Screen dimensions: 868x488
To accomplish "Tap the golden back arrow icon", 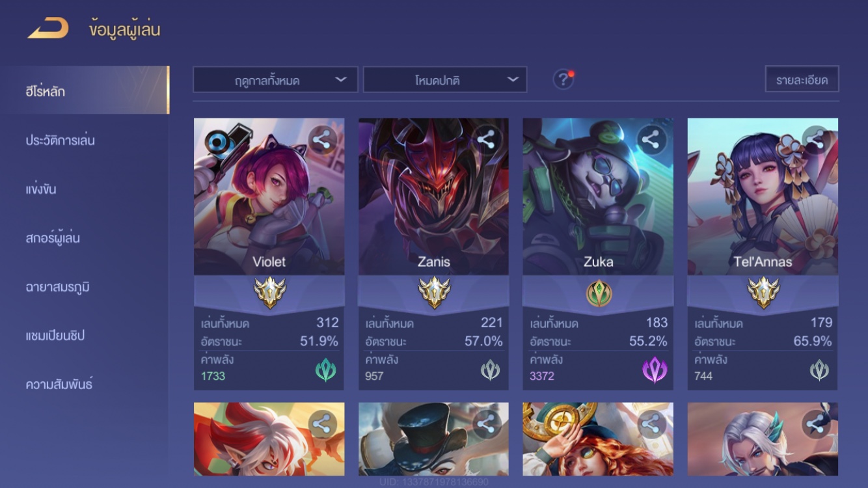I will coord(48,28).
